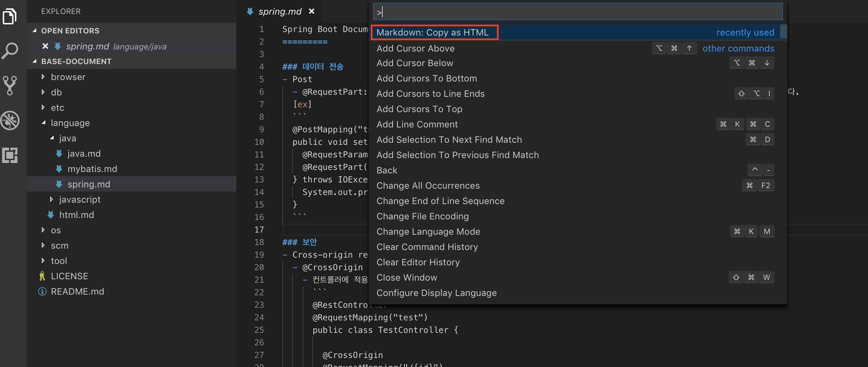
Task: Collapse the BASE-DOCUMENT section
Action: 35,61
